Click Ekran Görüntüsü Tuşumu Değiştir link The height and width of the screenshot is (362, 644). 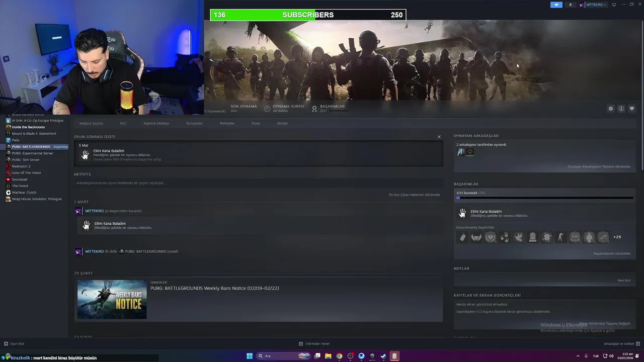coord(605,324)
